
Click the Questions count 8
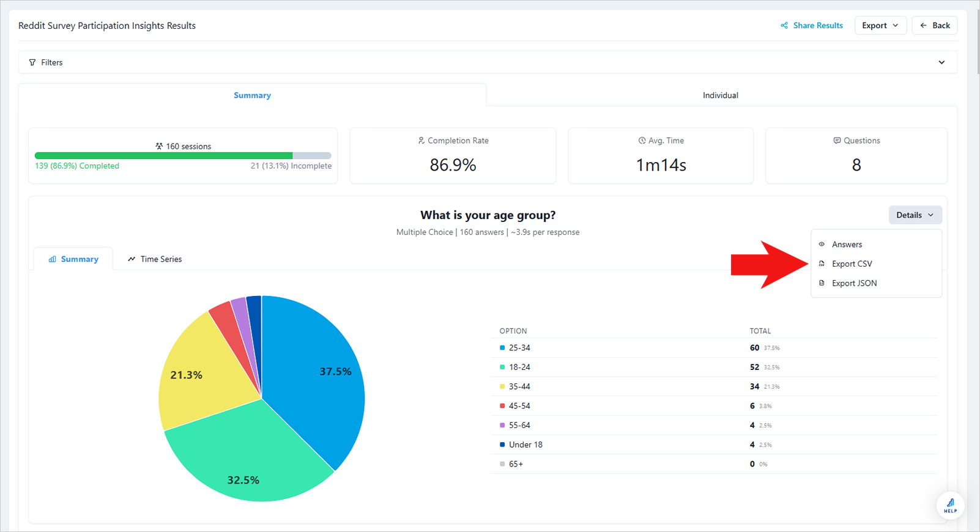tap(856, 165)
